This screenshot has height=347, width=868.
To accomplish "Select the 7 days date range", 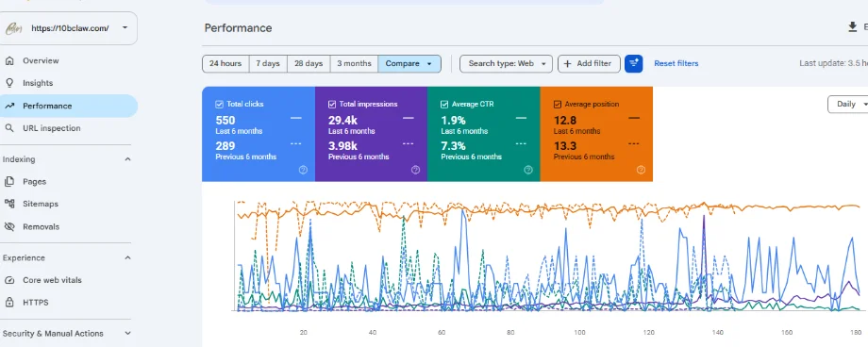I will tap(268, 63).
